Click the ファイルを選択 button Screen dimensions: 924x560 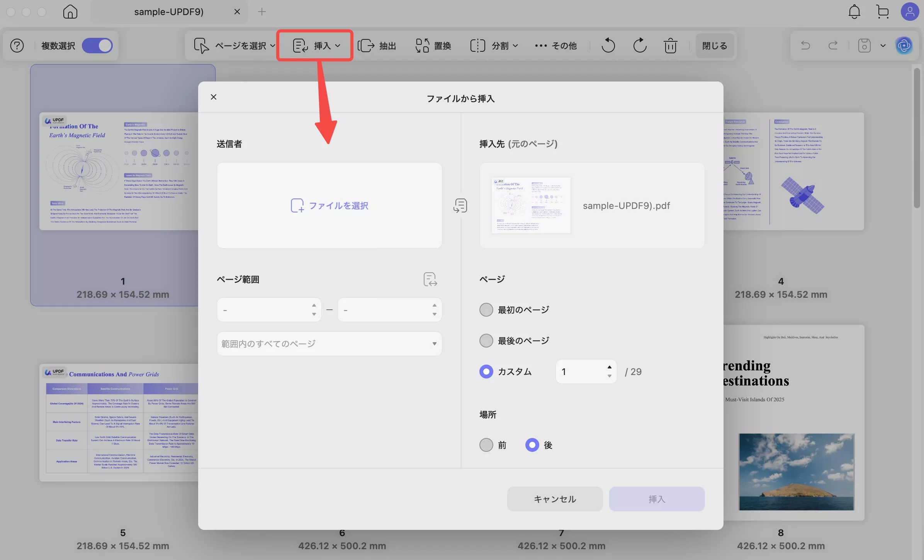click(329, 205)
